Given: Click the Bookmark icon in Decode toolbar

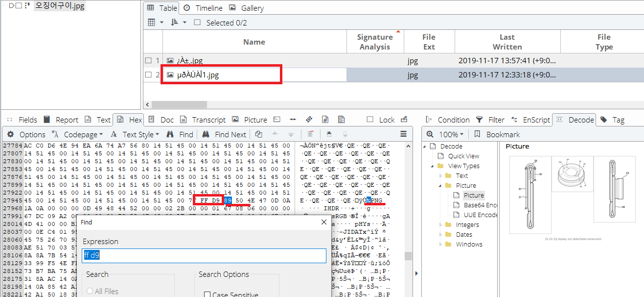Looking at the screenshot, I should click(x=477, y=134).
